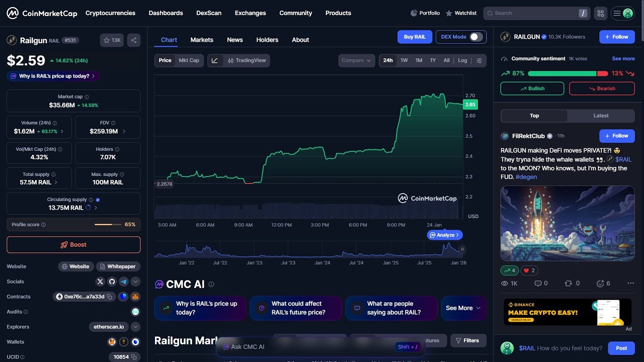The height and width of the screenshot is (362, 644).
Task: Expand more Explorers chevron
Action: point(135,327)
